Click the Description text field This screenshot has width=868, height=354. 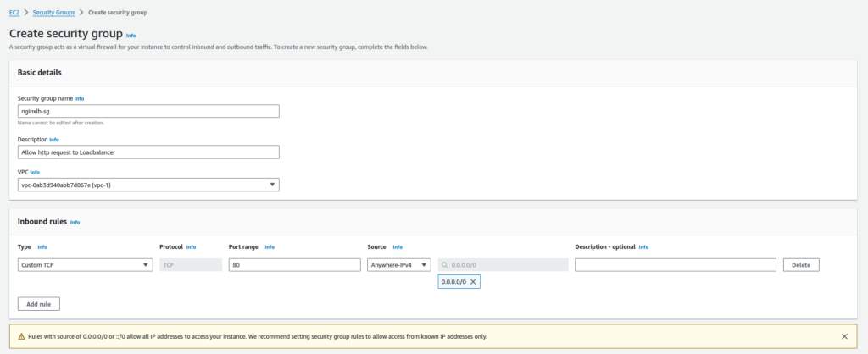coord(148,152)
